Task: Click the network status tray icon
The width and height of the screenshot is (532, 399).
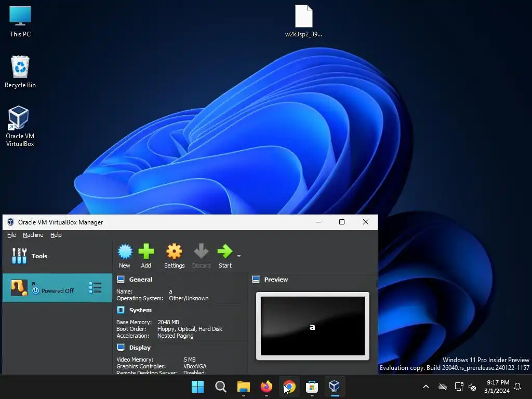Action: pyautogui.click(x=459, y=387)
